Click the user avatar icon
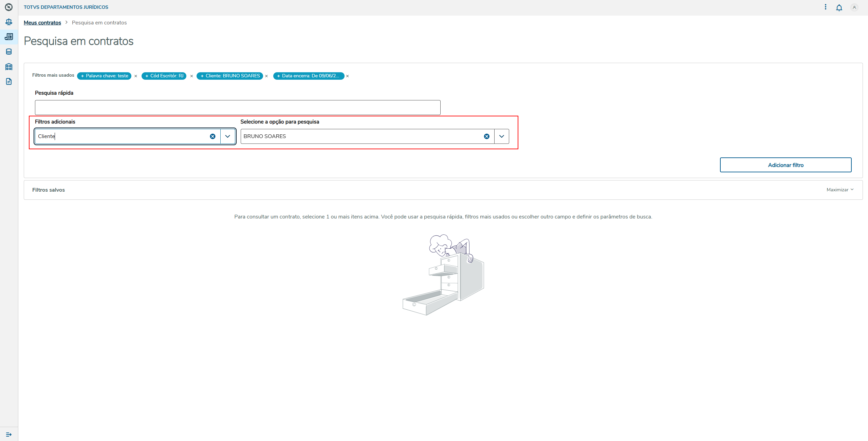The width and height of the screenshot is (868, 441). (x=854, y=7)
